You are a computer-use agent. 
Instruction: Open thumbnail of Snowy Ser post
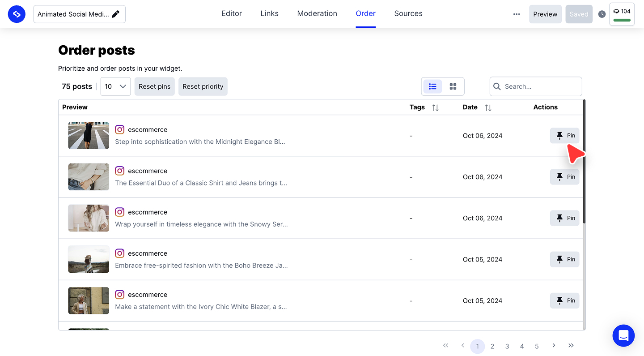pyautogui.click(x=89, y=218)
